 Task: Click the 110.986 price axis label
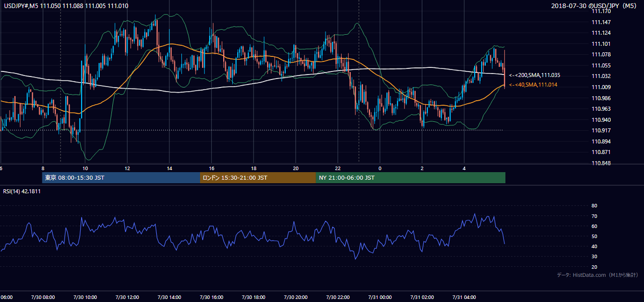[x=601, y=98]
